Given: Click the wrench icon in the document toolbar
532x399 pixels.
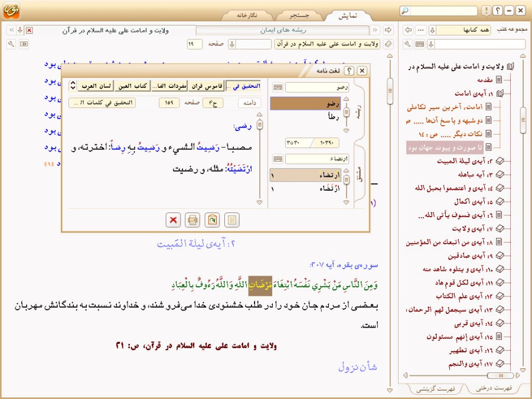Looking at the screenshot, I should 11,44.
